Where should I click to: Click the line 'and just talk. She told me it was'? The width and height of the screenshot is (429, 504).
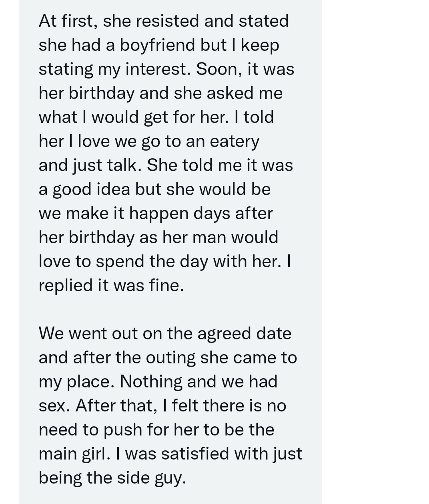click(166, 165)
